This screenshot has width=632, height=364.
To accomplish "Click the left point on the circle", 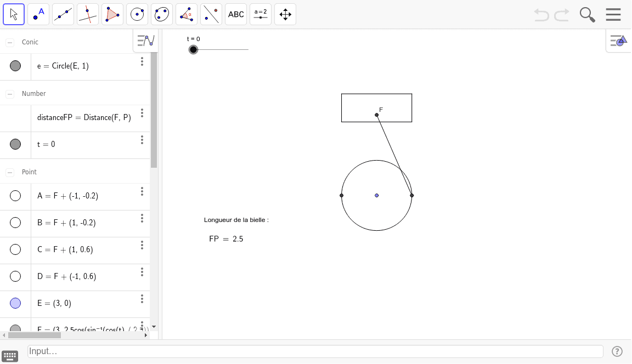I will 342,196.
